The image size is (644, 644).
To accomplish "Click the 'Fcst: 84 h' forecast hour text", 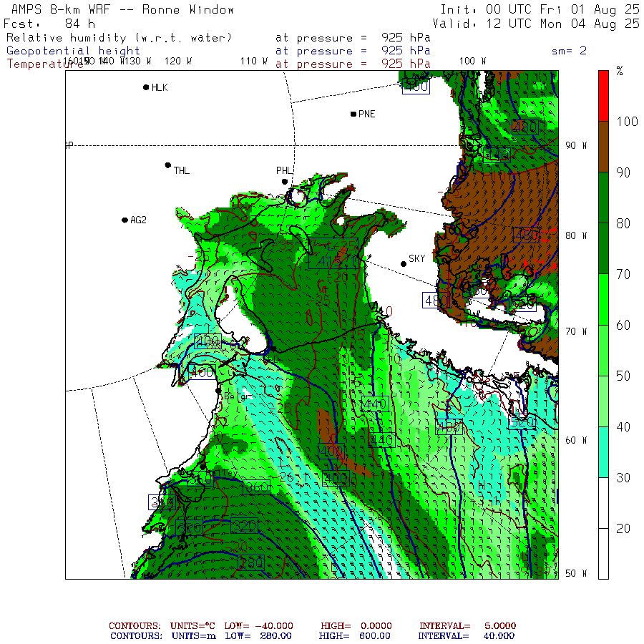I will [x=49, y=24].
